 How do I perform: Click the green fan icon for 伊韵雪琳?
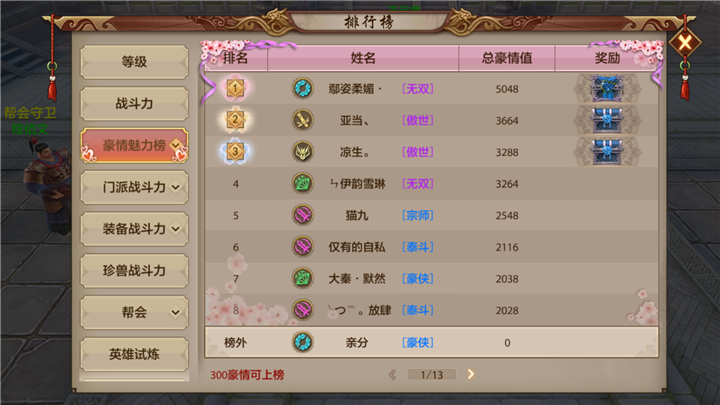coord(303,183)
